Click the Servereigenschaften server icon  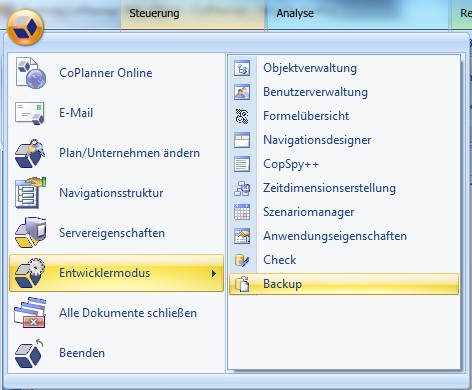30,233
